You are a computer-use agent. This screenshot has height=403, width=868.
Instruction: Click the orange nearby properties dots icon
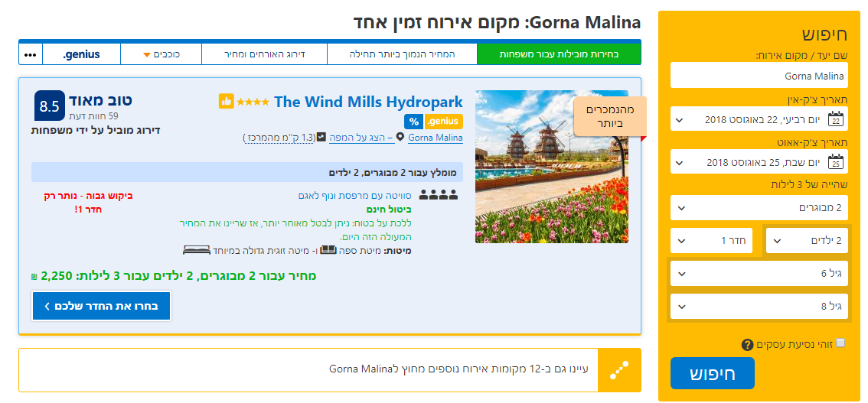619,370
